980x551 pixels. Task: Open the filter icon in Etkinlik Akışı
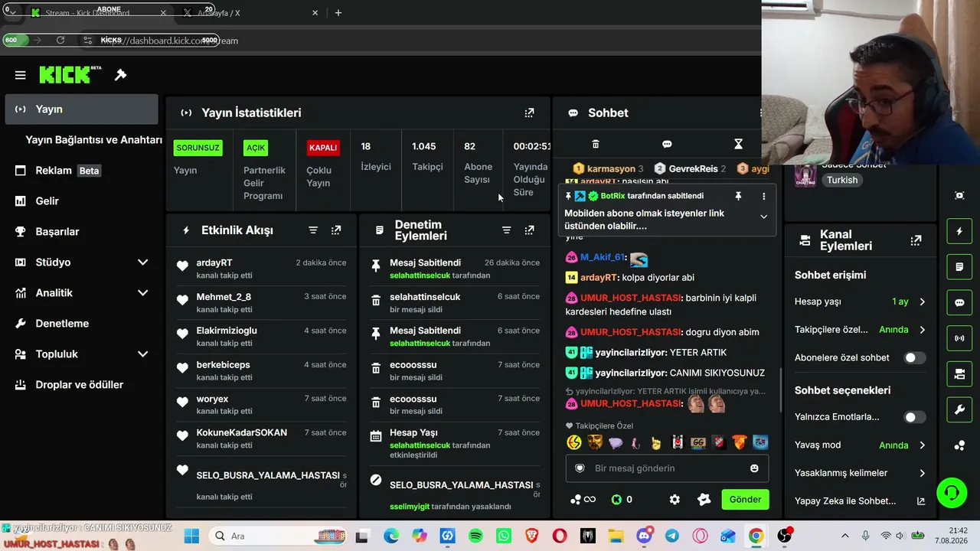(x=313, y=230)
